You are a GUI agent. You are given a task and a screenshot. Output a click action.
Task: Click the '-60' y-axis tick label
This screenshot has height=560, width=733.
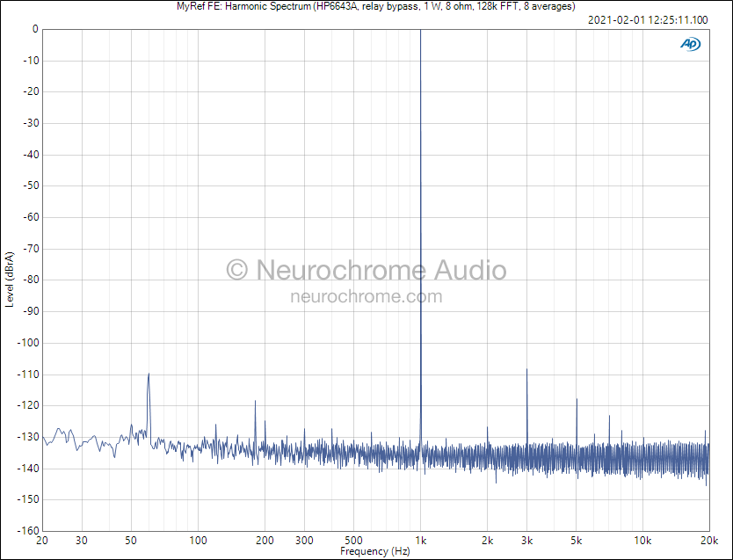[32, 217]
